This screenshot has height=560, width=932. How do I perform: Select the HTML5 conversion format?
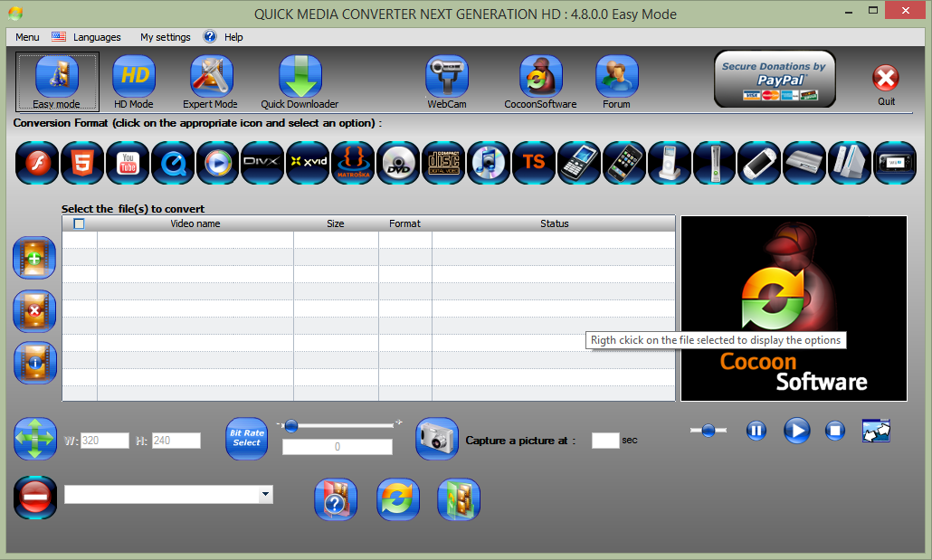coord(82,162)
